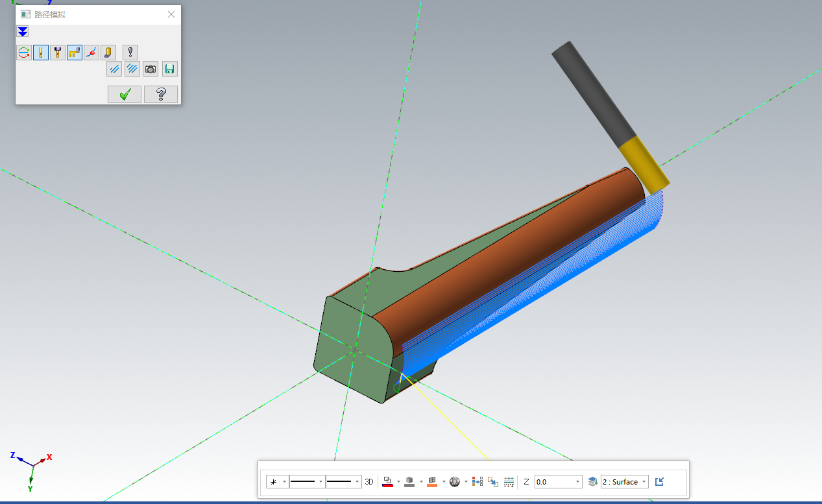Open the surface color dropdown arrow
The height and width of the screenshot is (504, 822).
[444, 482]
